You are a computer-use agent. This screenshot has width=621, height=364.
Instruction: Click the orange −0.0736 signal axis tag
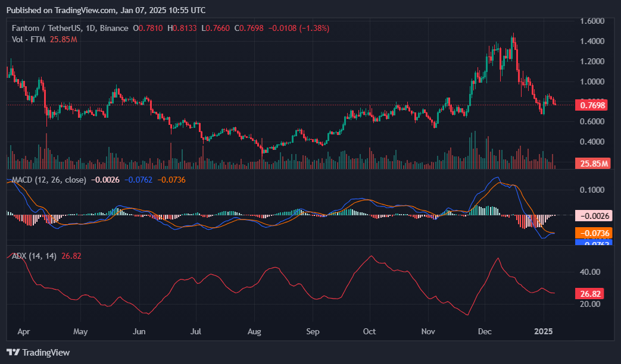click(x=594, y=233)
